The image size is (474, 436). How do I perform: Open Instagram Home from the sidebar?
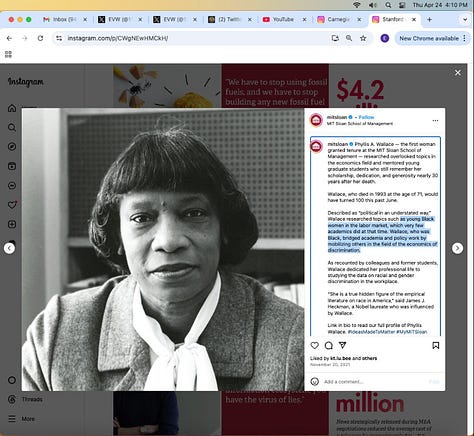12,108
